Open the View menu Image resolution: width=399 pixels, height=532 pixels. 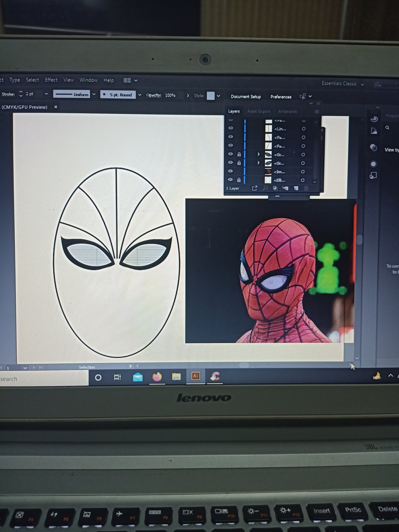coord(69,80)
